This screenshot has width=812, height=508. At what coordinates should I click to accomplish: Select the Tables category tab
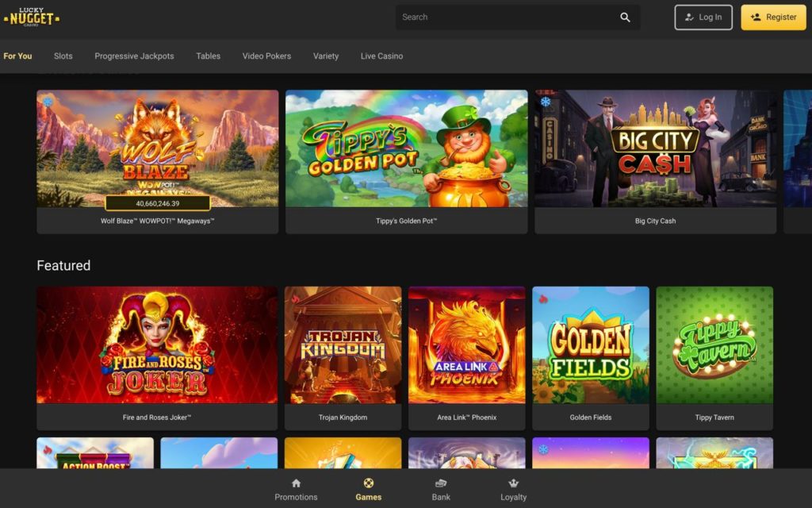point(209,56)
